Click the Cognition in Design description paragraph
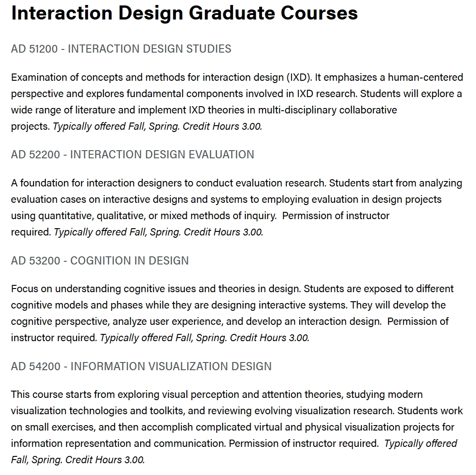This screenshot has height=475, width=476. (x=232, y=313)
